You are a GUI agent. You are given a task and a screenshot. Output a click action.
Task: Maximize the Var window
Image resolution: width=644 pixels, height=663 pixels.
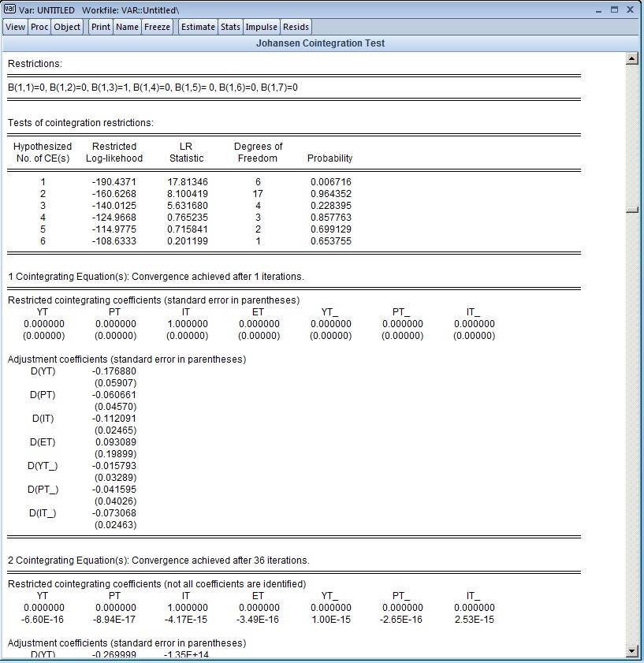click(614, 9)
